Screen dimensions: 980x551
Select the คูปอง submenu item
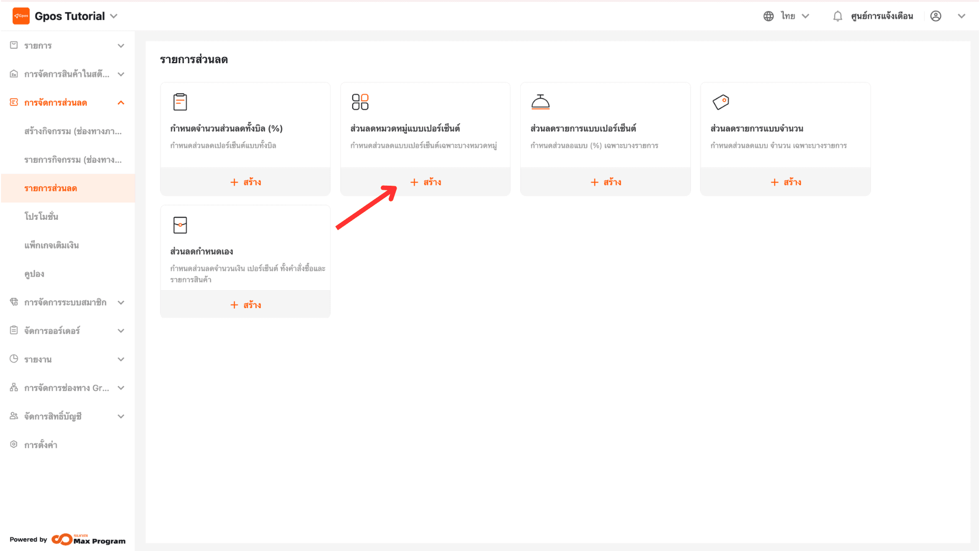pyautogui.click(x=34, y=274)
